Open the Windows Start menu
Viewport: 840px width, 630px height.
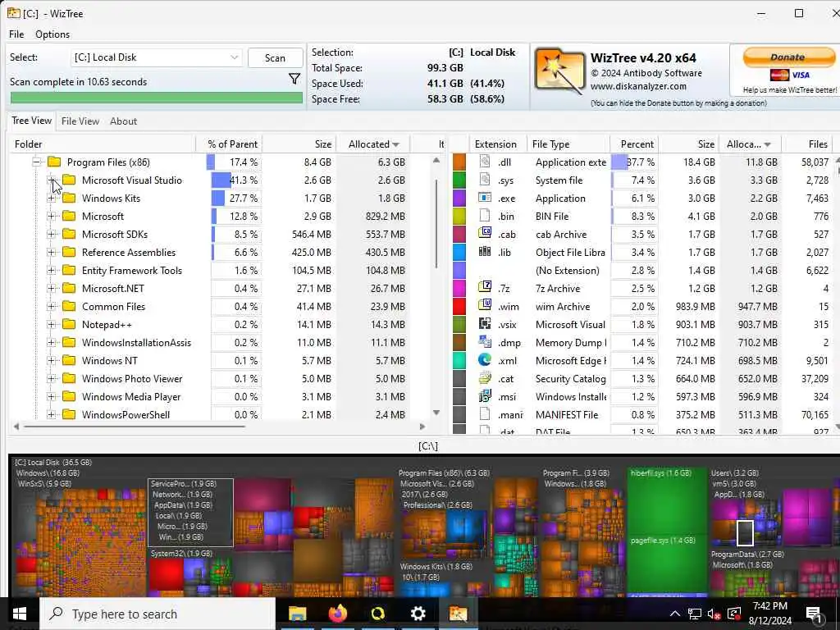[x=20, y=614]
